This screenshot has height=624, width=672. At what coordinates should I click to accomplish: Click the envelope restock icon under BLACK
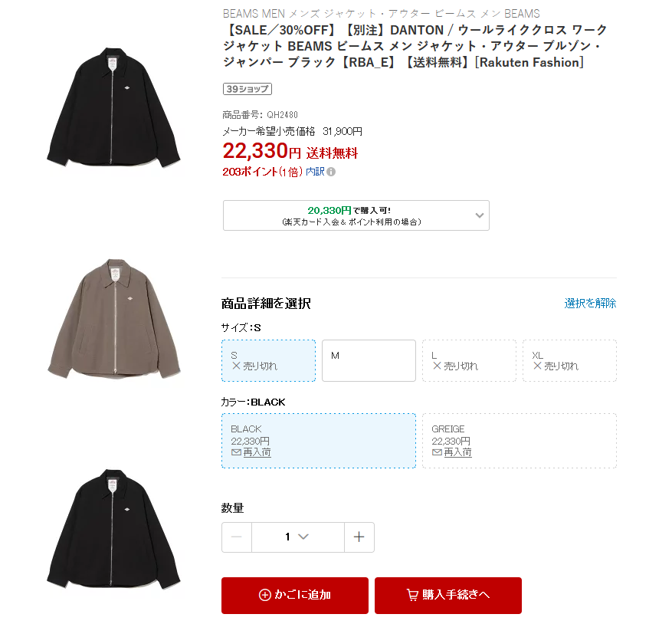[236, 452]
